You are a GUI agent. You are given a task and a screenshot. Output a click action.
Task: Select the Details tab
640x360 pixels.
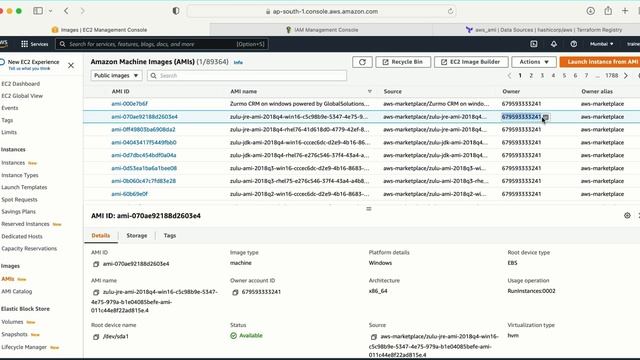101,236
